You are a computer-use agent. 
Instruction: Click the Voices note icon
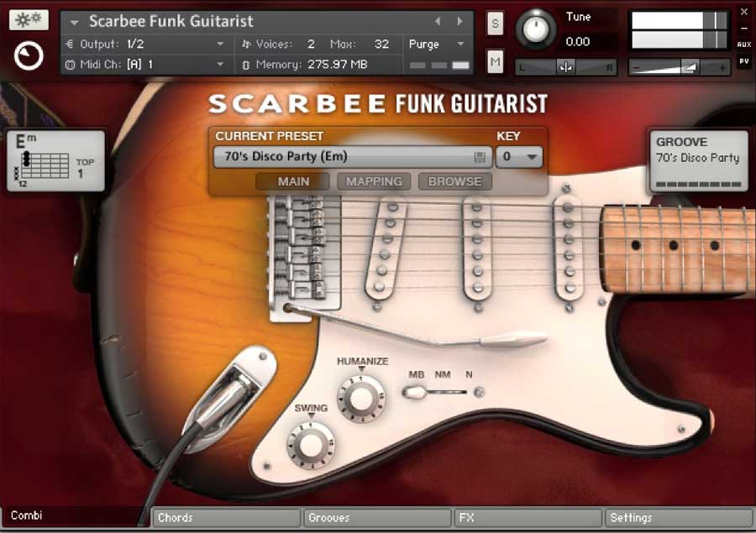pyautogui.click(x=246, y=44)
